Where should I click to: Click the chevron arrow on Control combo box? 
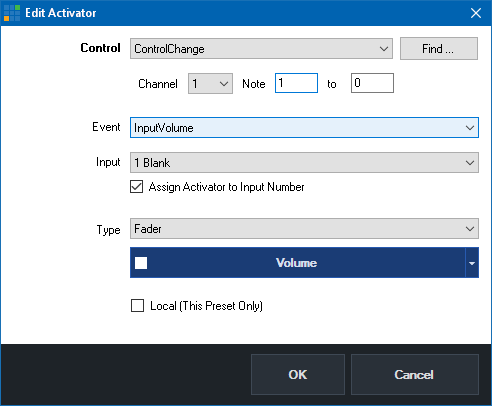coord(384,49)
